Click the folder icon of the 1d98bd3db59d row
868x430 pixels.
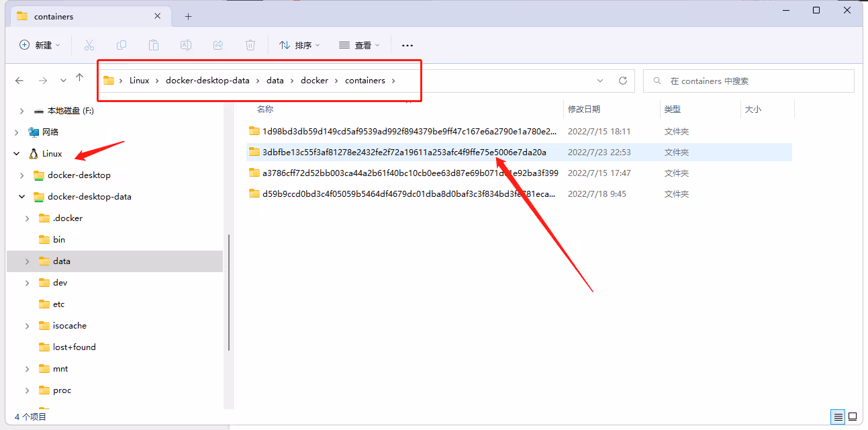point(254,131)
